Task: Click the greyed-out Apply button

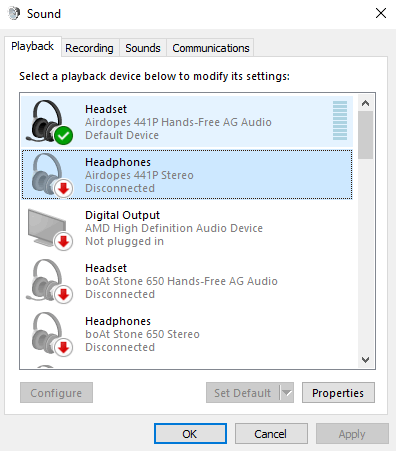Action: tap(352, 434)
